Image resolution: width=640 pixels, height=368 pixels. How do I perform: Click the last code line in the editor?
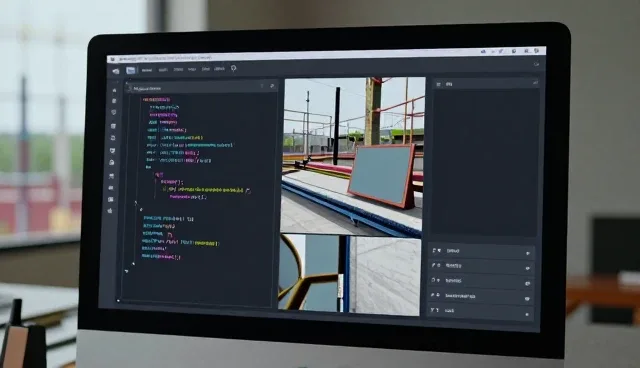pos(161,257)
